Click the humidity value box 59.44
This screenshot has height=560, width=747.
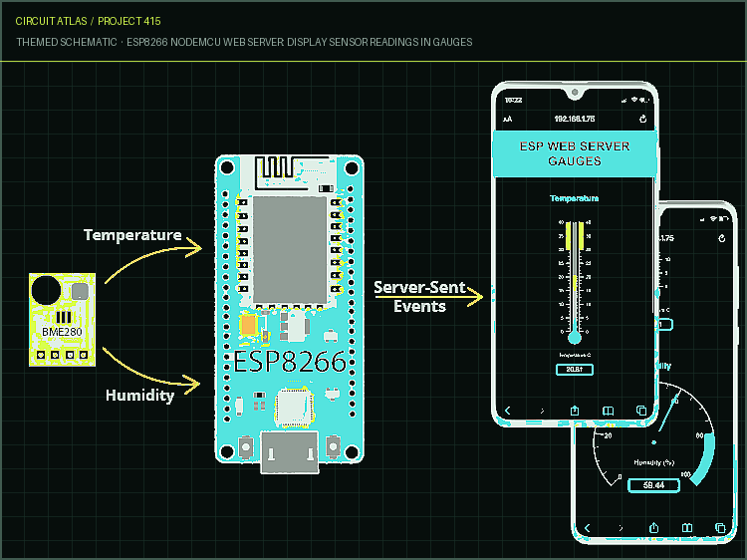click(653, 485)
